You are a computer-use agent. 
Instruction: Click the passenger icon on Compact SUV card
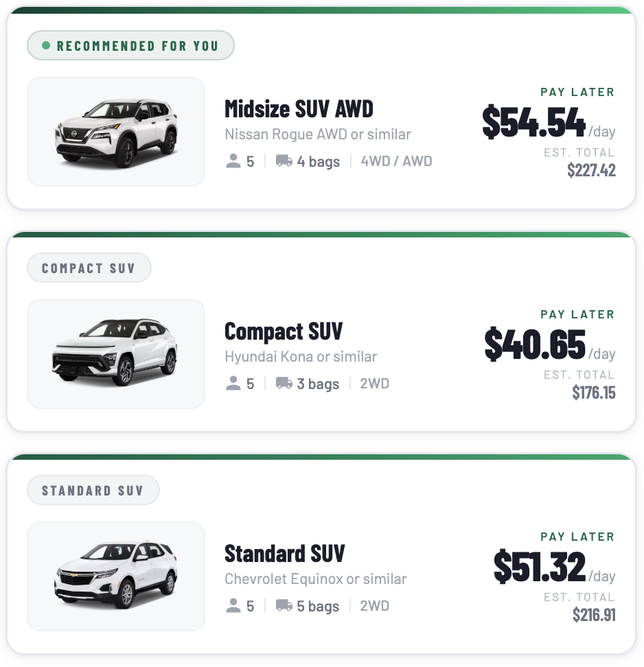click(233, 384)
